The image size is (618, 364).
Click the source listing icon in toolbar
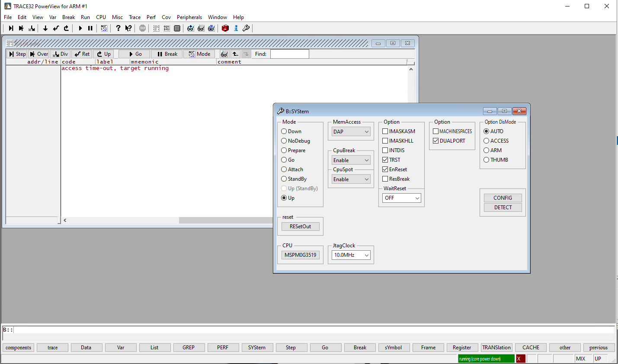(156, 28)
